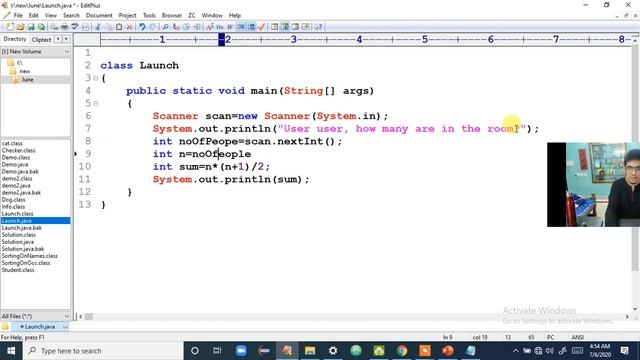Select Solution.java in file list

pyautogui.click(x=18, y=242)
